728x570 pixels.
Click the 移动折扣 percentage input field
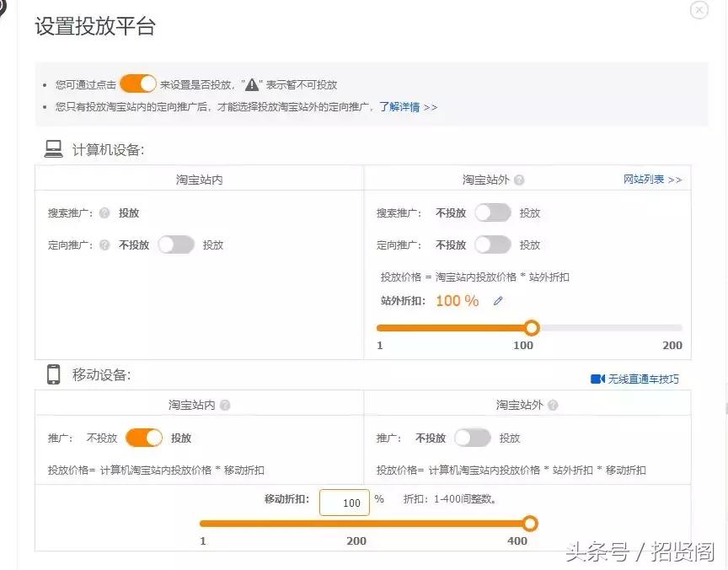pos(345,503)
